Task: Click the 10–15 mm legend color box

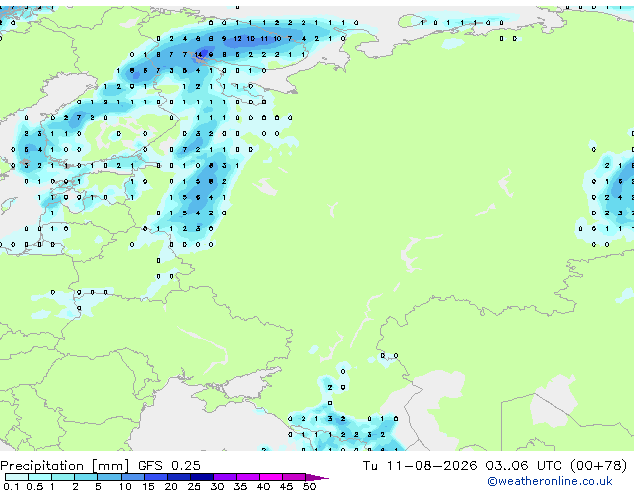Action: pos(132,477)
